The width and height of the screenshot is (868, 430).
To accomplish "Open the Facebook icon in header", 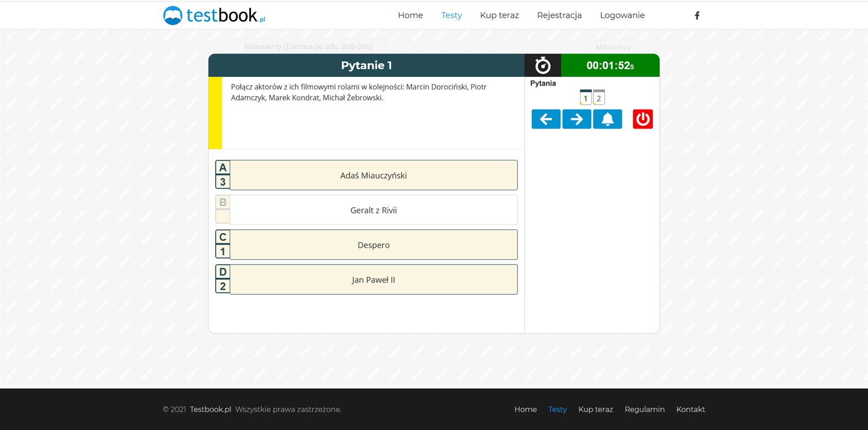I will [x=697, y=16].
